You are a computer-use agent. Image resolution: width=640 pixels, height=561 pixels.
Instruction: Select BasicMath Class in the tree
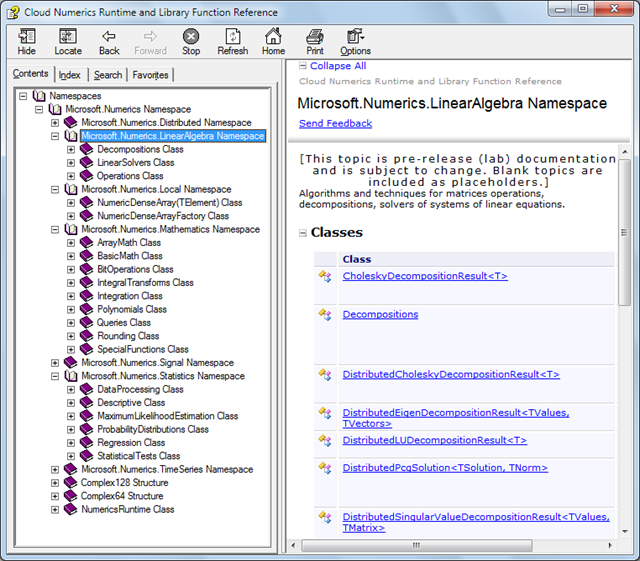[130, 256]
